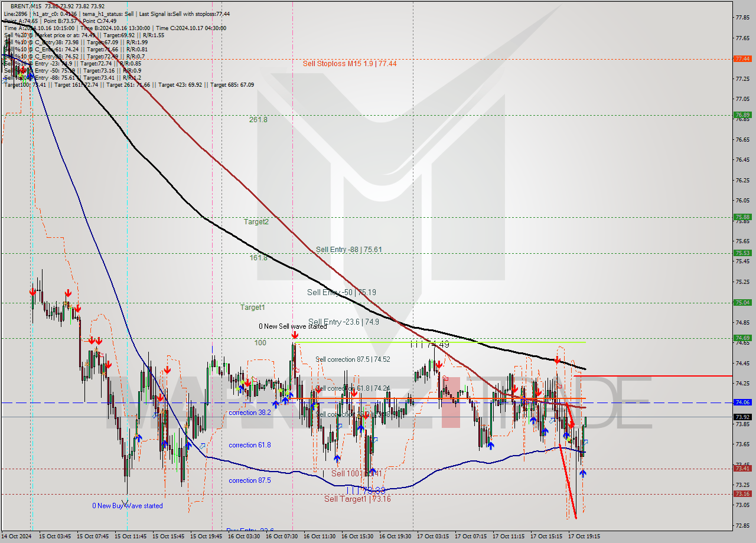This screenshot has height=543, width=756.
Task: Select 'Sell Entry -88 | 75.61' label
Action: [348, 250]
